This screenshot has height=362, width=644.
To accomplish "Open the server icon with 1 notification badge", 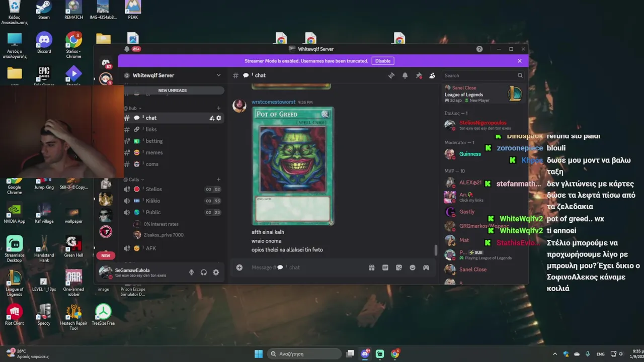I will point(106,79).
